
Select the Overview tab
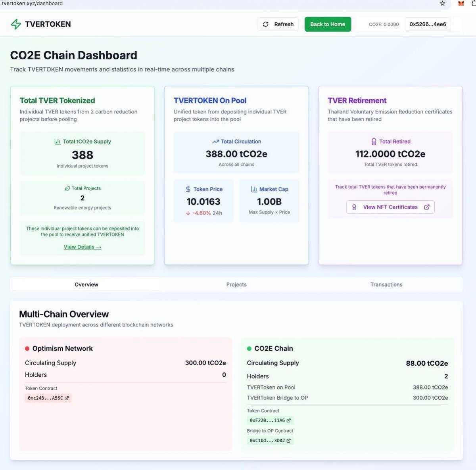click(x=86, y=284)
